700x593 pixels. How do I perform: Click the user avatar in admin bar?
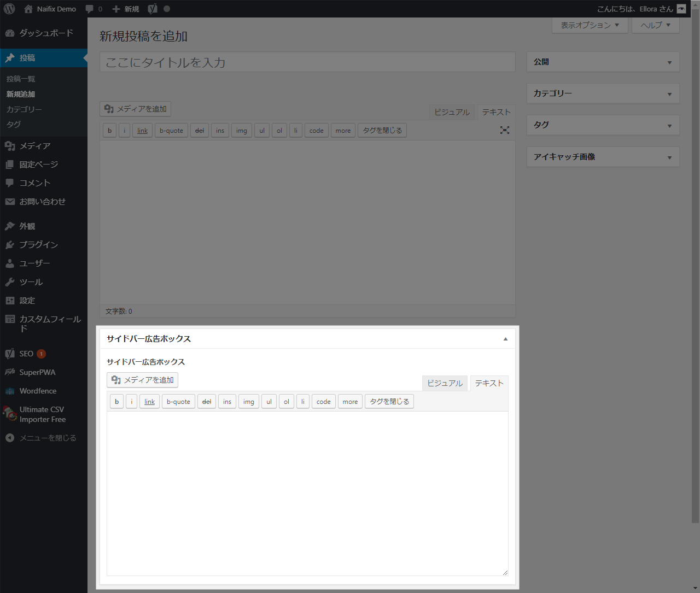681,9
